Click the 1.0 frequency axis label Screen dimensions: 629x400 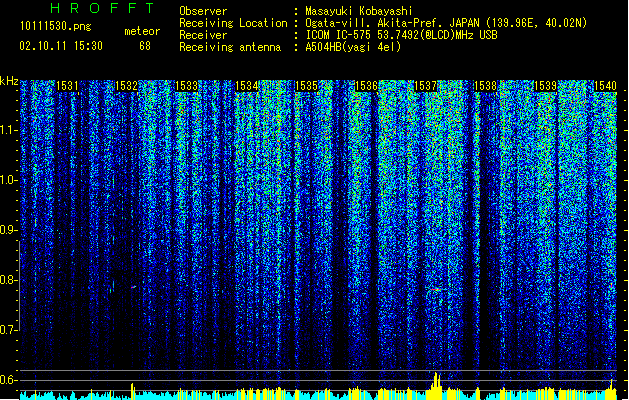click(x=9, y=180)
